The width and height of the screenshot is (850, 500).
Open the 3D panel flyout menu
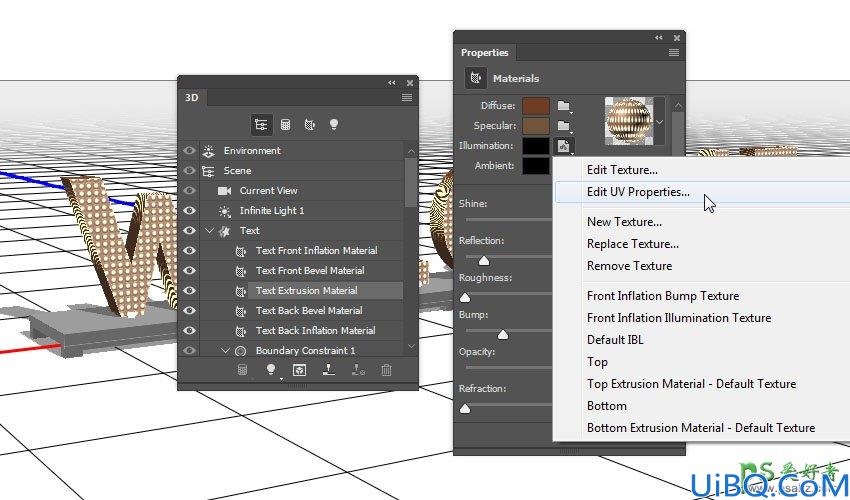(407, 98)
